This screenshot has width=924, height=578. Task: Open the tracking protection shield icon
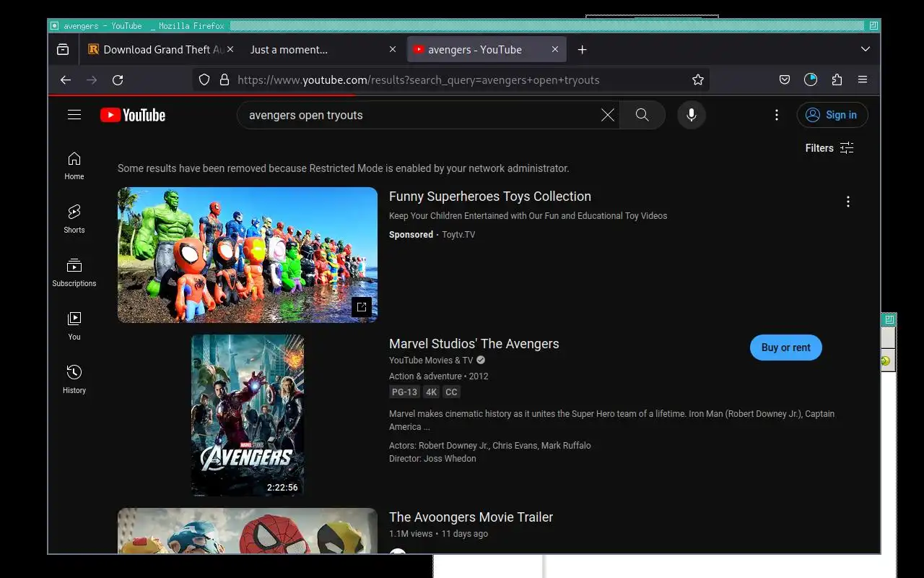click(x=204, y=80)
